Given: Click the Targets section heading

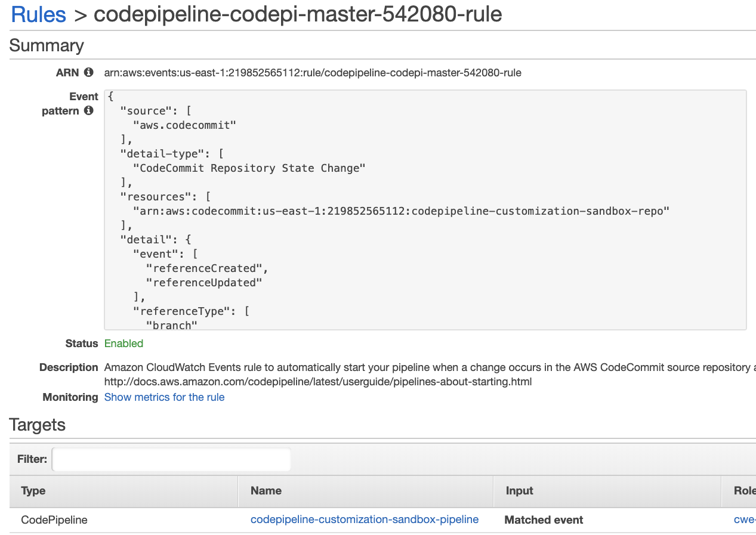Looking at the screenshot, I should (x=38, y=425).
